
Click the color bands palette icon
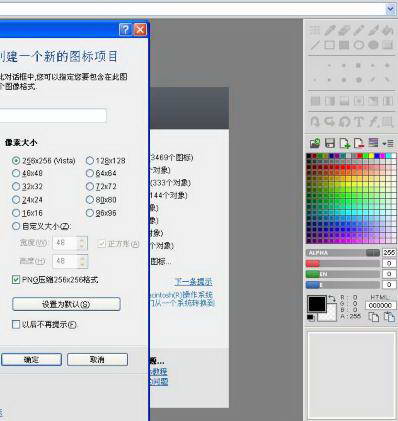pyautogui.click(x=373, y=143)
